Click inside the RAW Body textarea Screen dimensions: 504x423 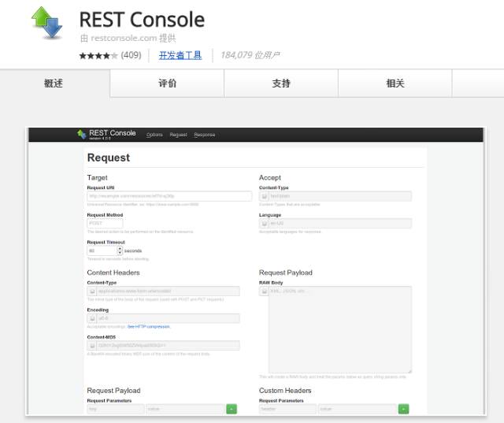(339, 329)
